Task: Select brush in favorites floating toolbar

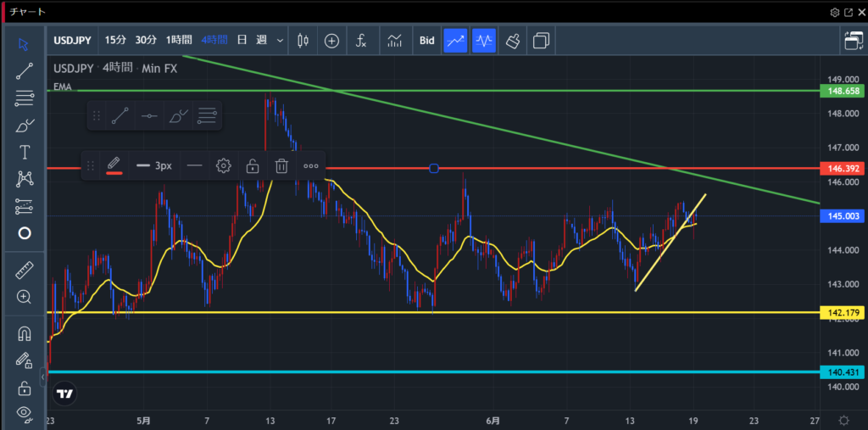Action: pyautogui.click(x=178, y=116)
